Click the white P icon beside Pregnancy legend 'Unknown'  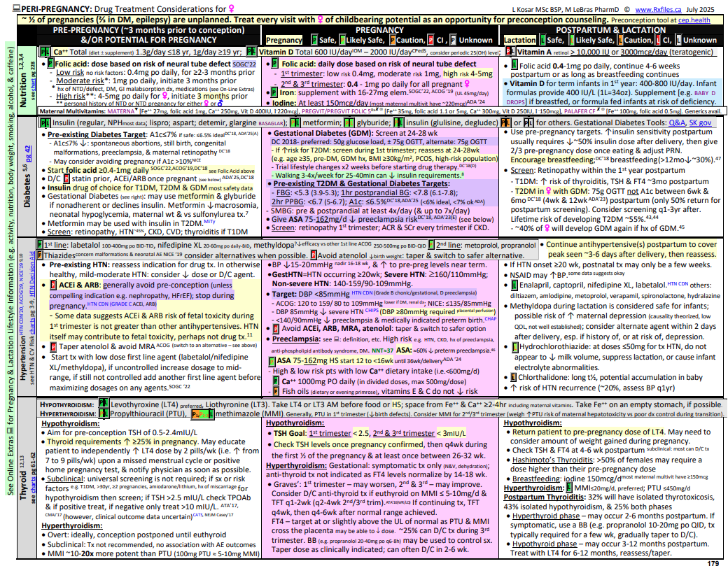tap(454, 40)
